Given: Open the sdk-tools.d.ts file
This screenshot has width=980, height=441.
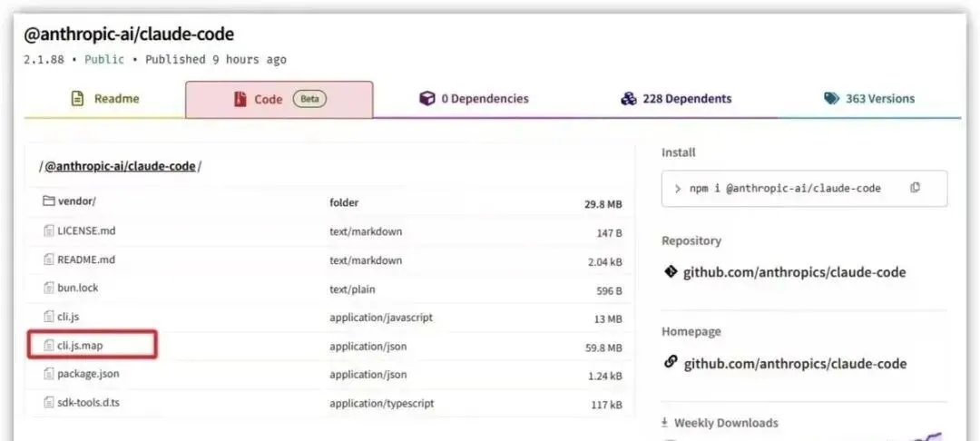Looking at the screenshot, I should coord(88,402).
